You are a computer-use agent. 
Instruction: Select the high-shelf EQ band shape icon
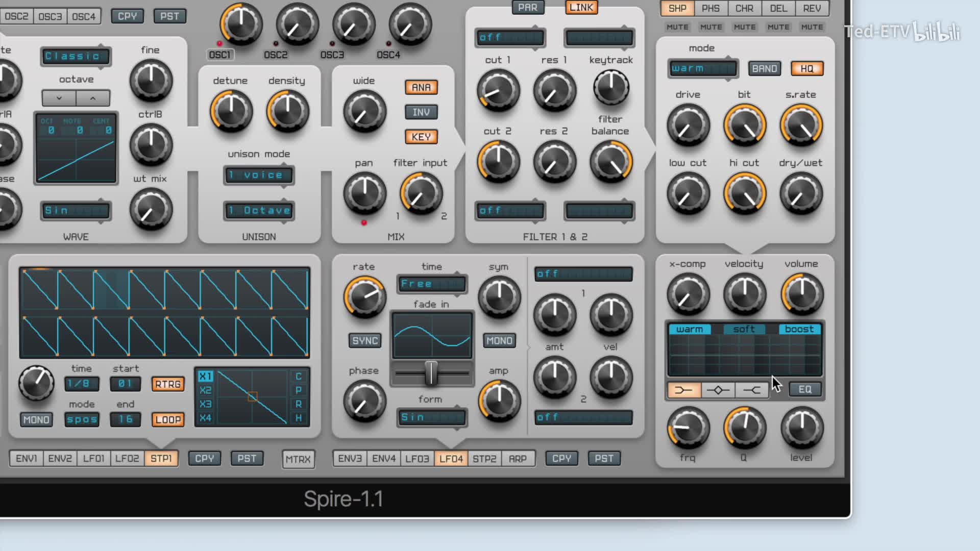click(751, 390)
